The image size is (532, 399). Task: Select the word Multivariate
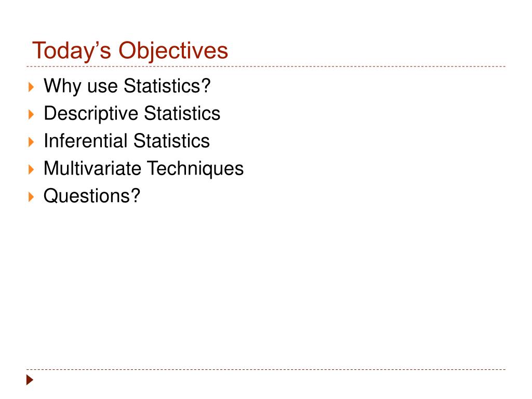tap(92, 168)
